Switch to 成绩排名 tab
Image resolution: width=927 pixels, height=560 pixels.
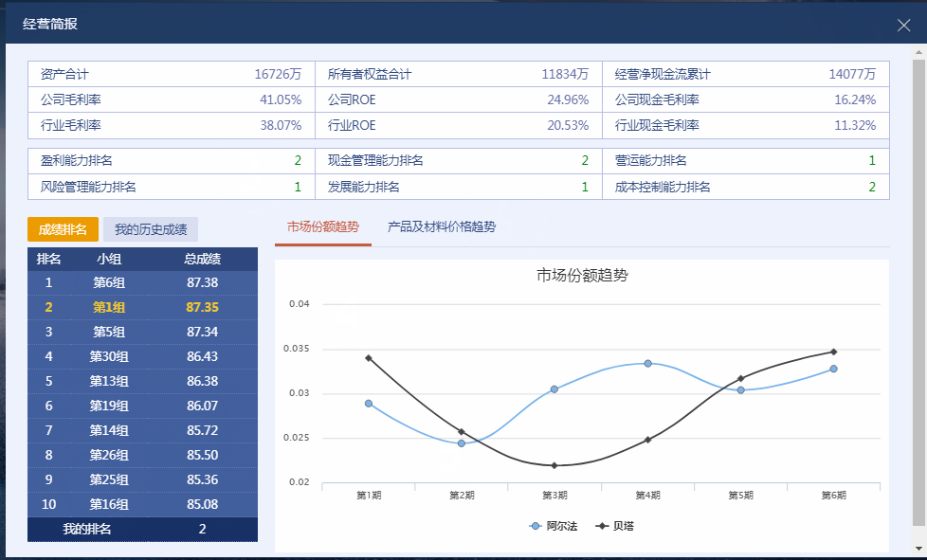point(63,229)
